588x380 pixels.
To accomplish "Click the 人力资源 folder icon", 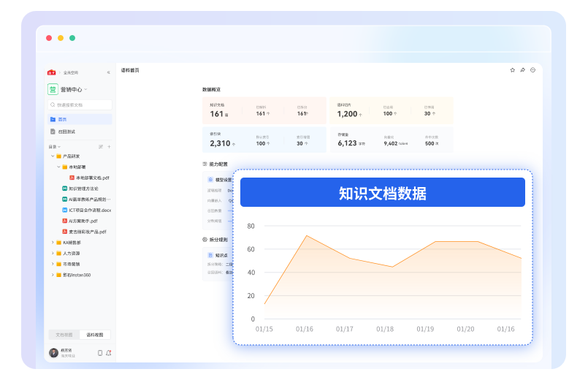I will (59, 253).
